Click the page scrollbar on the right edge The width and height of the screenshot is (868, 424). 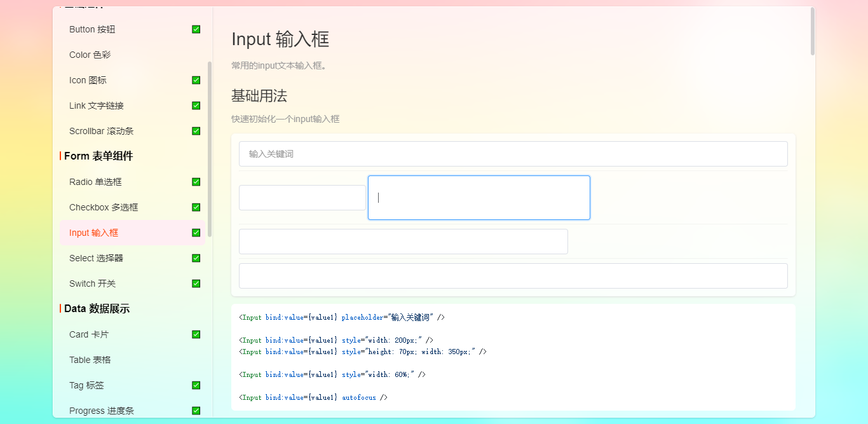point(813,30)
